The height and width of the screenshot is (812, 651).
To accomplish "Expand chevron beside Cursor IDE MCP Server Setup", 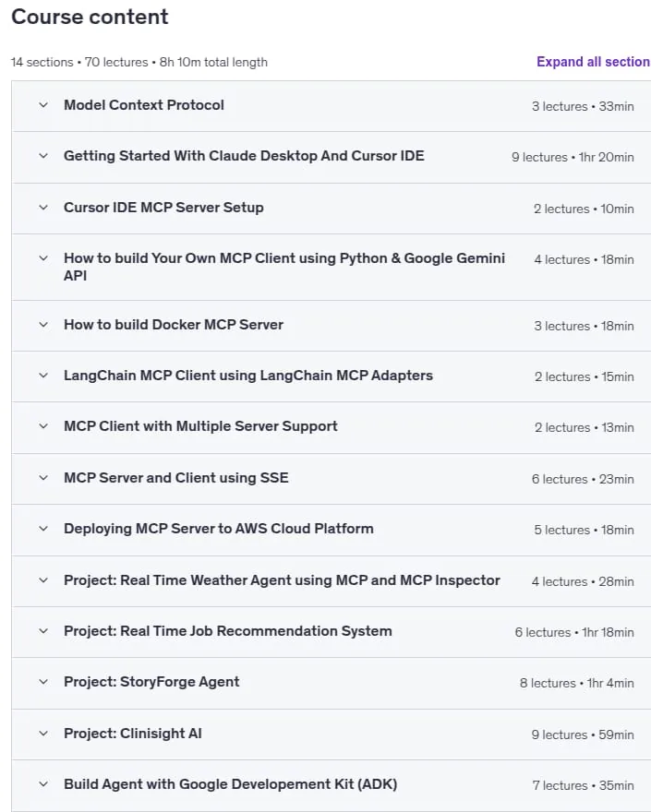I will tap(43, 208).
